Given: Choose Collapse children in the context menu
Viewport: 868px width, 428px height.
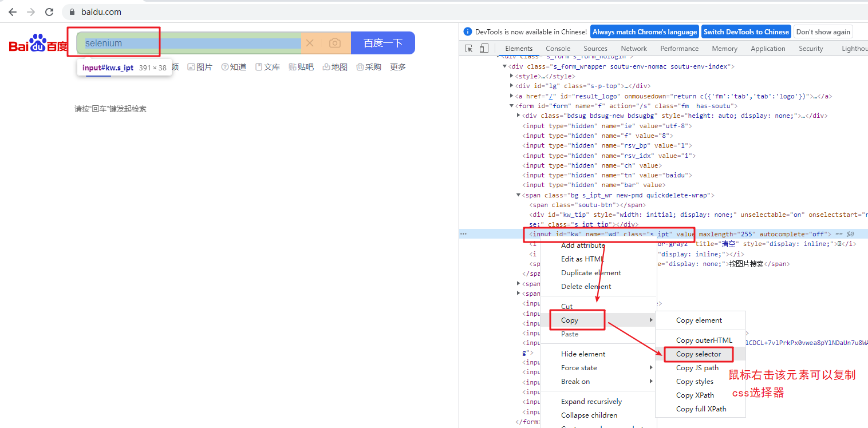Looking at the screenshot, I should pyautogui.click(x=589, y=415).
